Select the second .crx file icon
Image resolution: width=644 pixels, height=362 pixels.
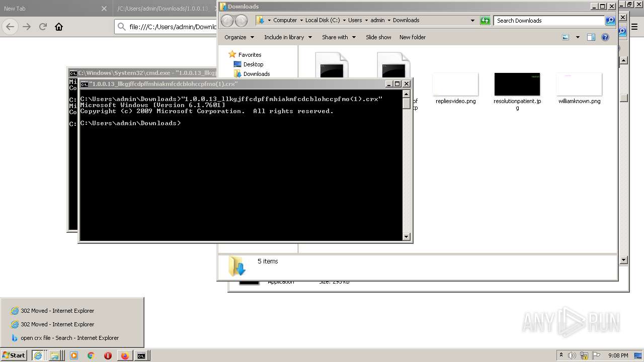[x=393, y=65]
